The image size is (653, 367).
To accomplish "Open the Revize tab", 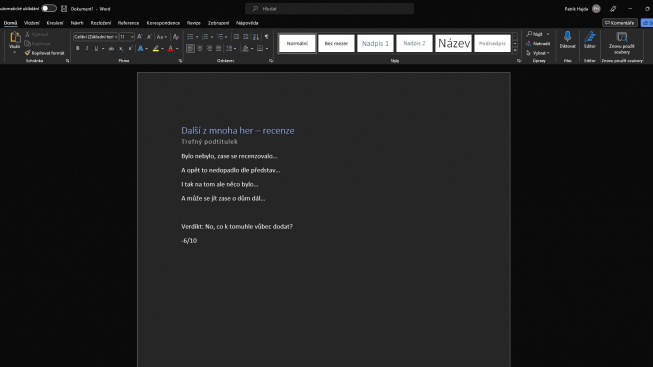I will point(194,23).
